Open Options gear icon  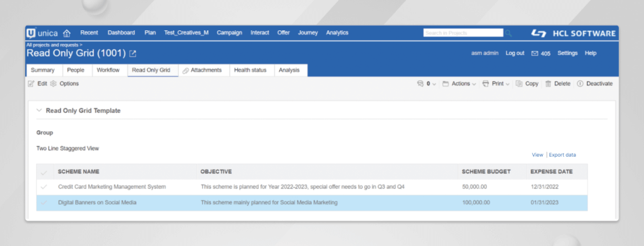53,84
